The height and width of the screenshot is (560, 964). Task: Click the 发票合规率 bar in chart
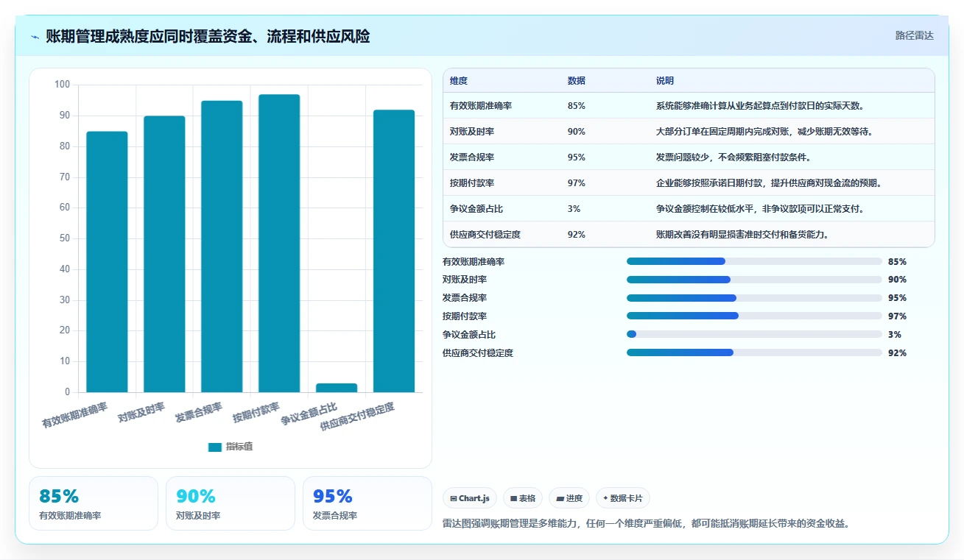coord(222,247)
